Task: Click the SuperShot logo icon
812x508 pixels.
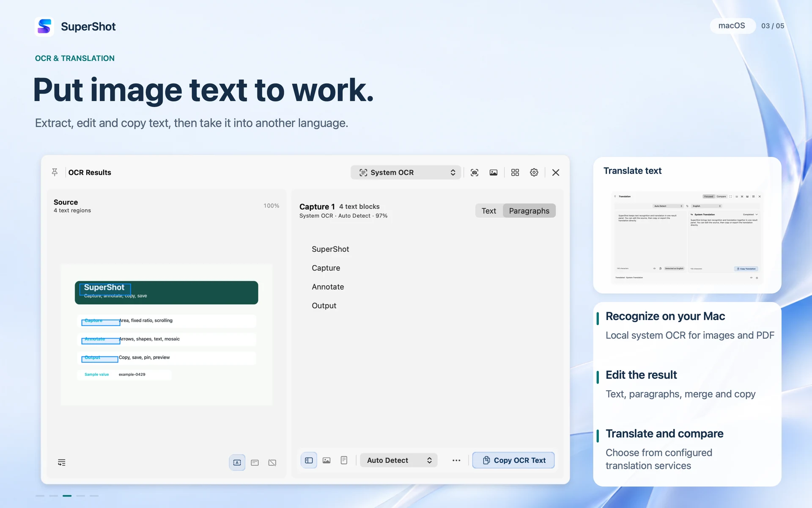Action: click(x=44, y=27)
